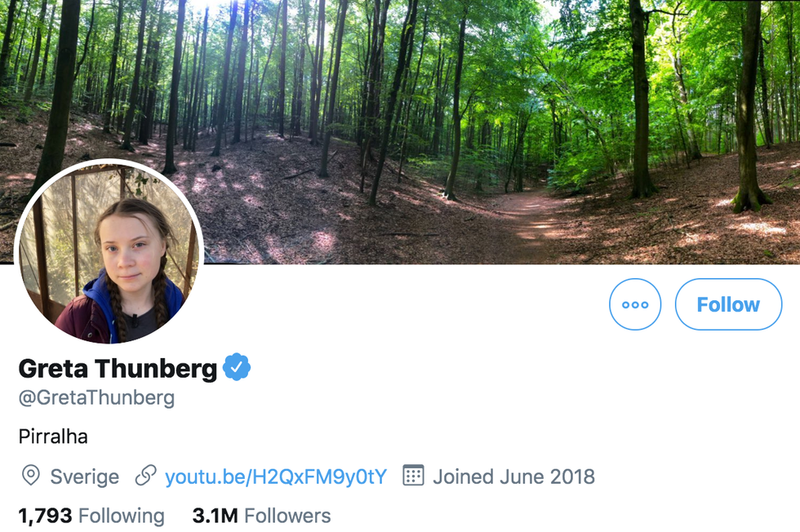Click the 1,793 following count number
The width and height of the screenshot is (800, 532).
pos(45,516)
